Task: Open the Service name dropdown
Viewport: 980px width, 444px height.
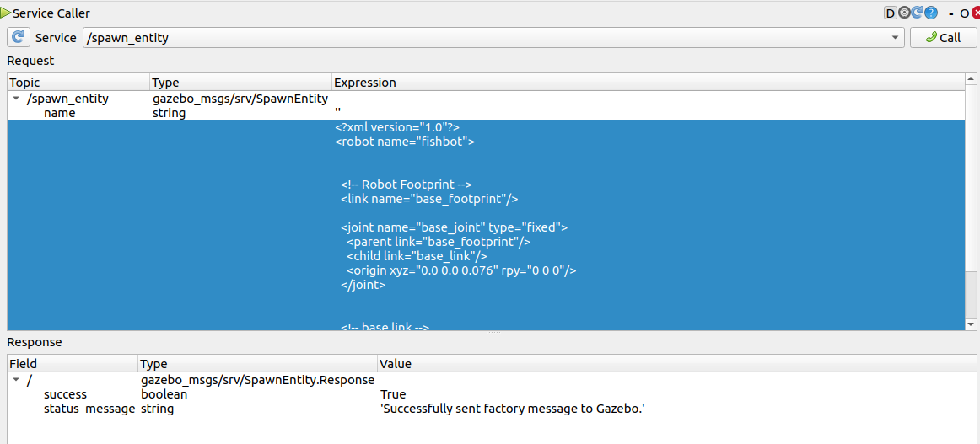Action: point(895,38)
